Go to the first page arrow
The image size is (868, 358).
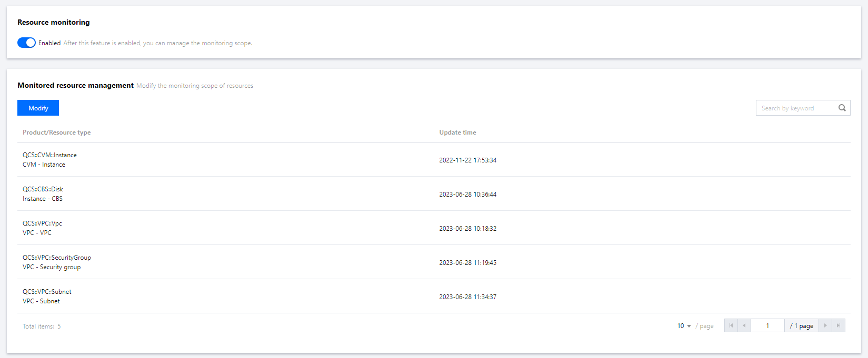[731, 325]
